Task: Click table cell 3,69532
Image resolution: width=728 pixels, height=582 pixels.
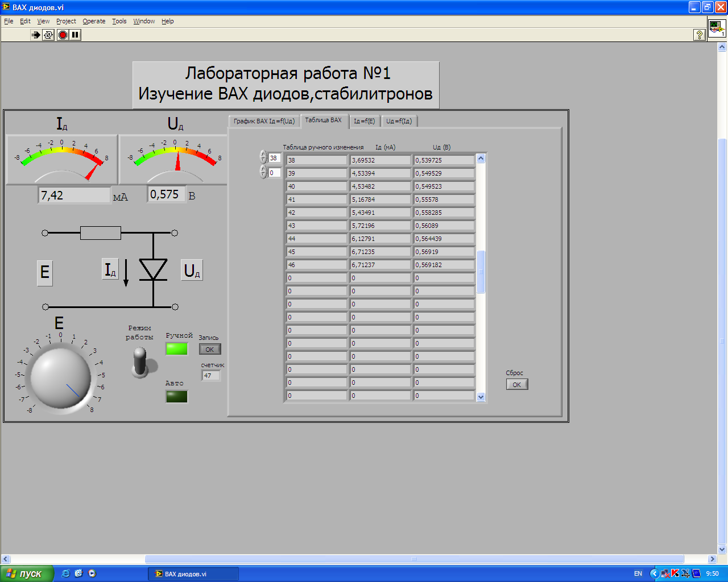Action: point(380,160)
